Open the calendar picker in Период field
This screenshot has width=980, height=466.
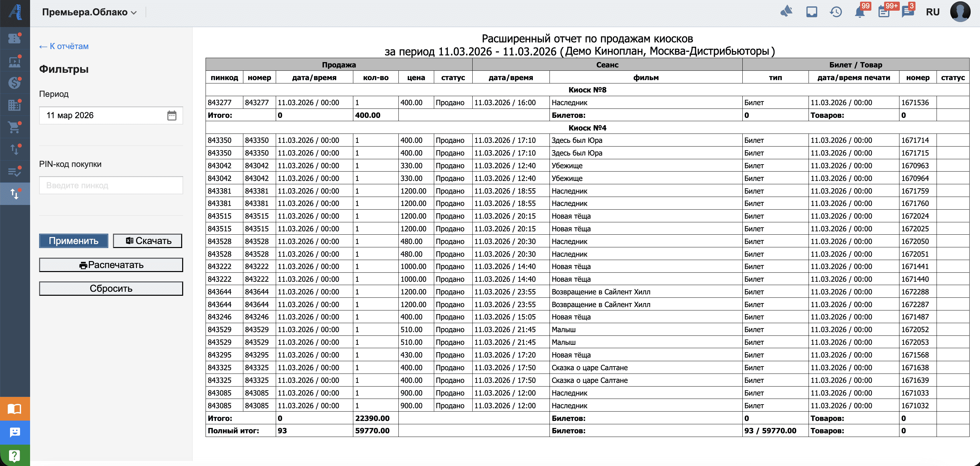click(171, 115)
